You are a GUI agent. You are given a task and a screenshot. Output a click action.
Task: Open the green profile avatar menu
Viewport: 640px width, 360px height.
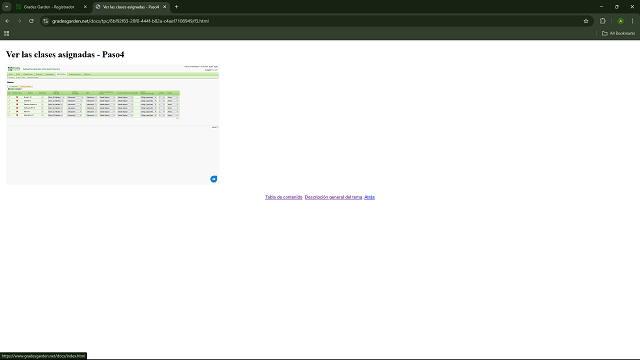coord(620,21)
